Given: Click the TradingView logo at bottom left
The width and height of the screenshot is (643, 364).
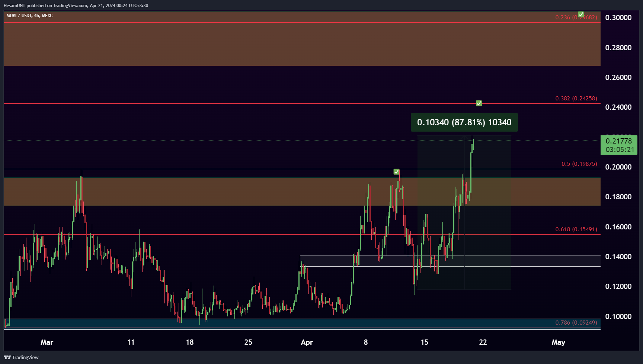Looking at the screenshot, I should point(21,357).
